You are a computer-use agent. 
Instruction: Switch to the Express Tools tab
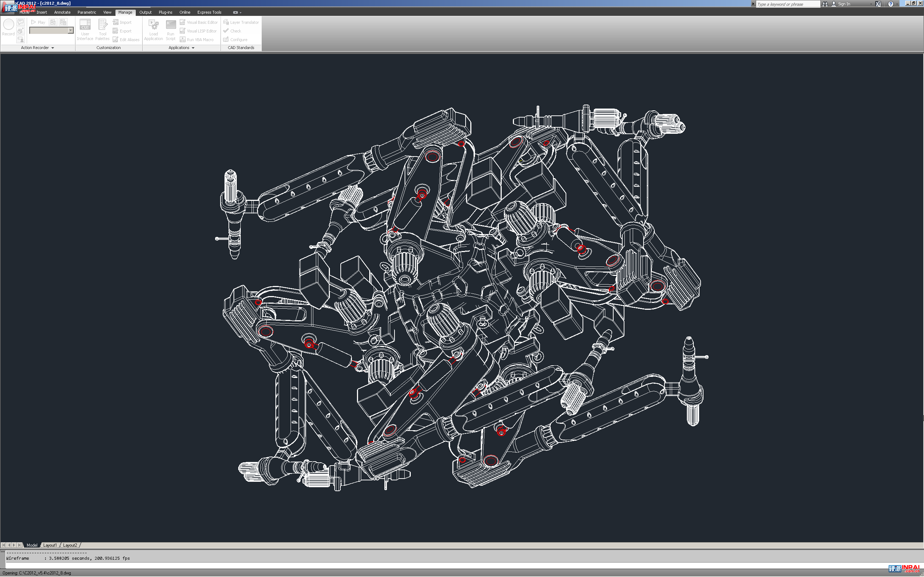(209, 12)
